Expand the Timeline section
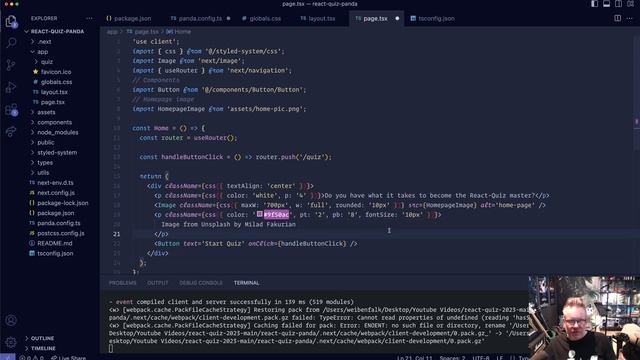 [43, 349]
